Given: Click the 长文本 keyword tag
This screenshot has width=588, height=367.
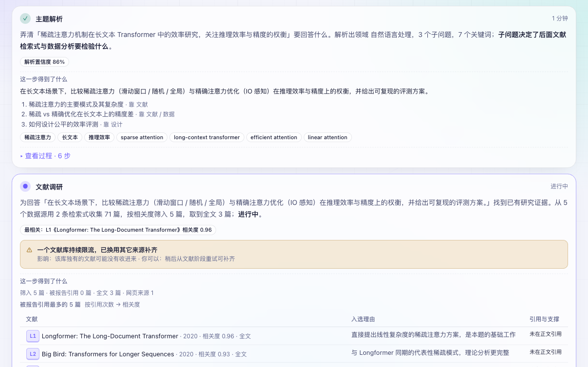Looking at the screenshot, I should (x=70, y=137).
